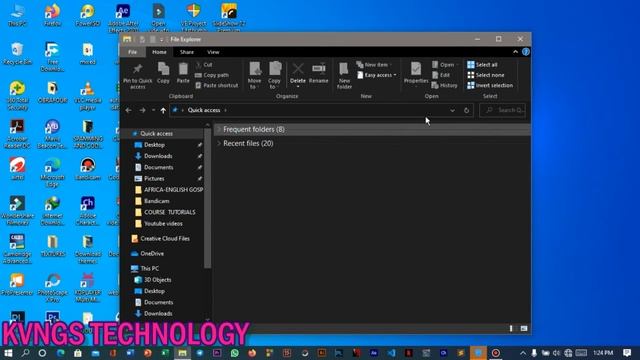
Task: Switch to the large icons view icon
Action: [x=524, y=329]
